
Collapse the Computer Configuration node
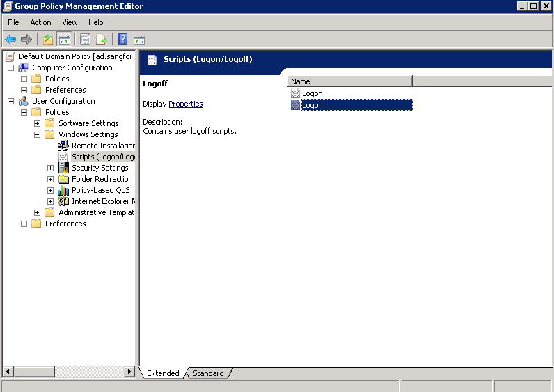pyautogui.click(x=10, y=68)
